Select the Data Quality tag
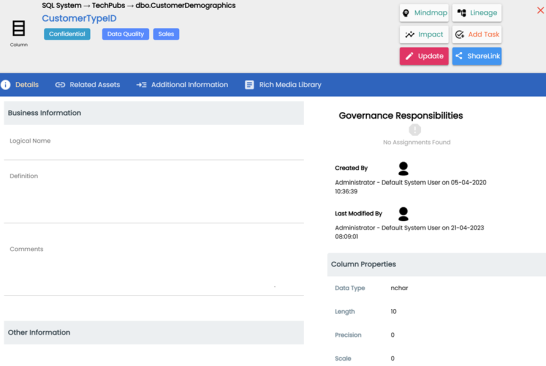546x366 pixels. (125, 34)
